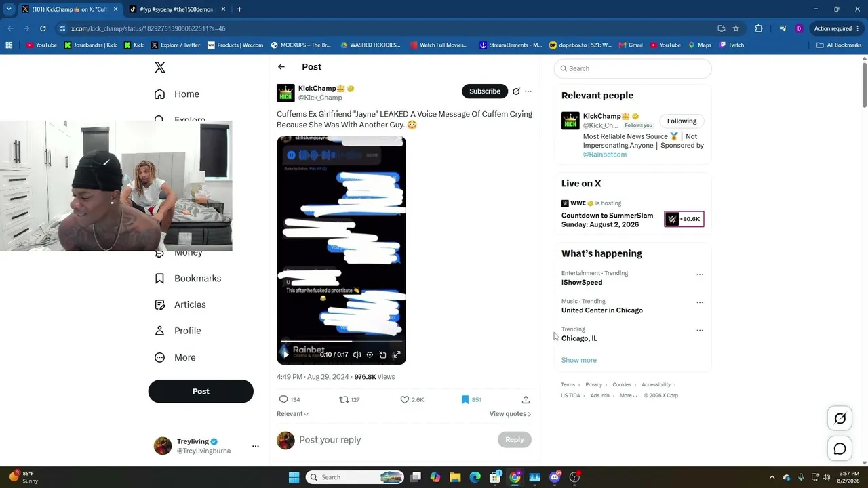
Task: Open more options for United Center trend
Action: tap(700, 302)
